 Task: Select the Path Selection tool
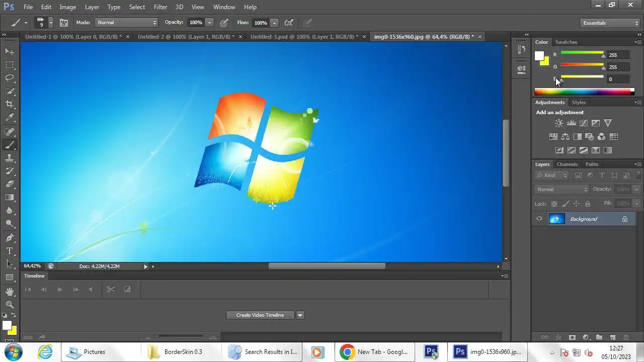10,264
